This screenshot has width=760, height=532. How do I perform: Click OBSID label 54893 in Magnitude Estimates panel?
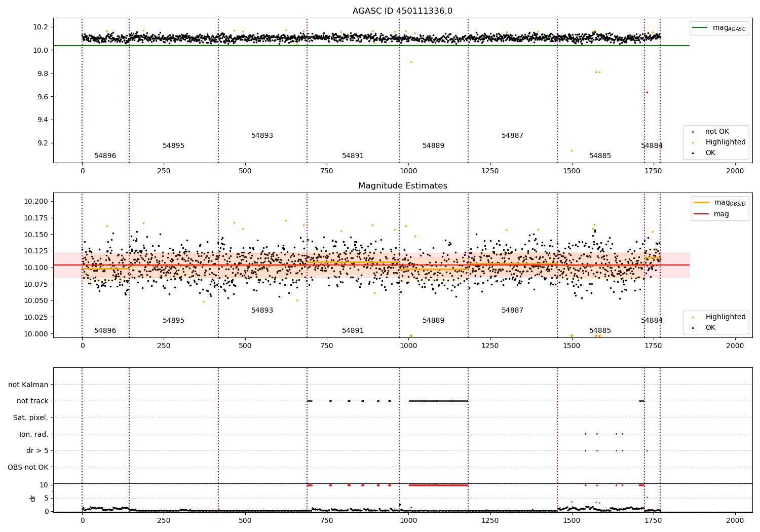(262, 311)
